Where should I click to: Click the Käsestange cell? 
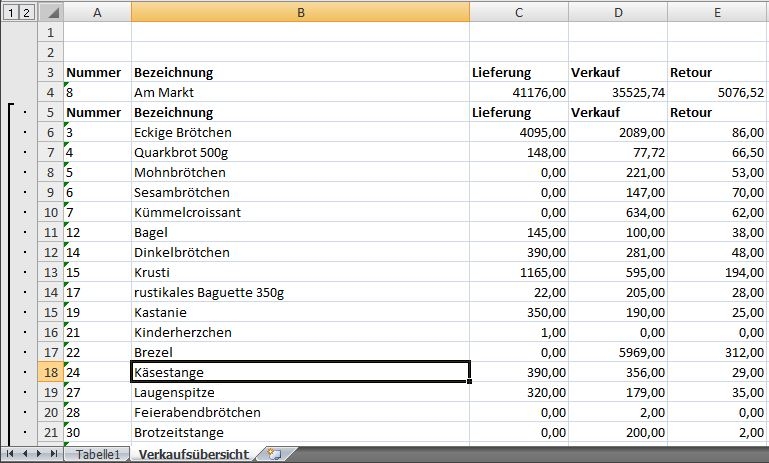click(300, 372)
